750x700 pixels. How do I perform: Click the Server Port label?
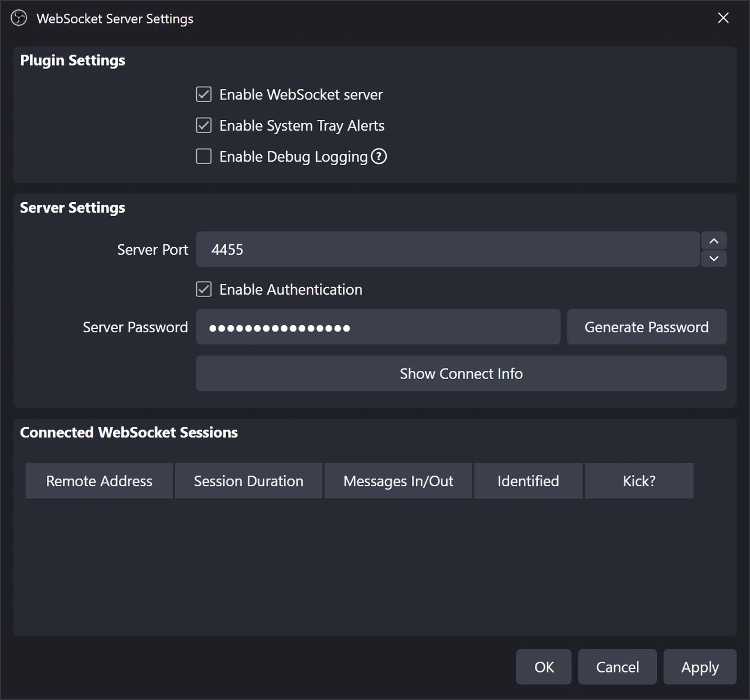[152, 250]
